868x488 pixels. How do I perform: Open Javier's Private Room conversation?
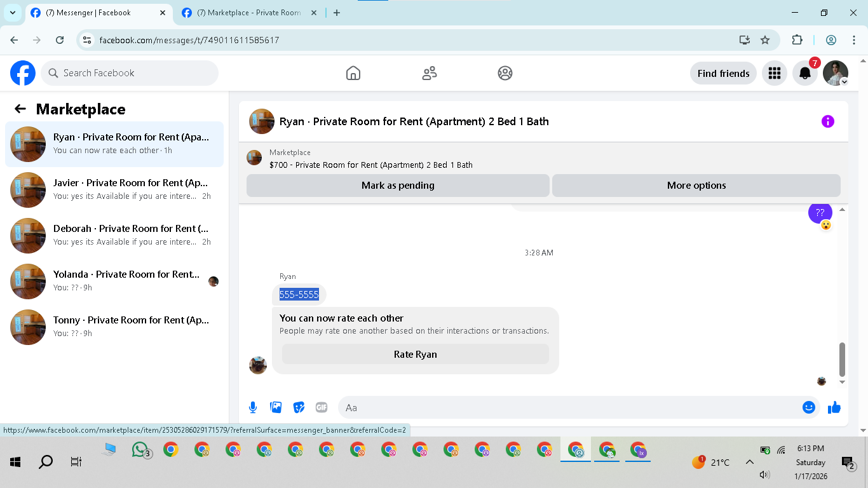(x=114, y=190)
